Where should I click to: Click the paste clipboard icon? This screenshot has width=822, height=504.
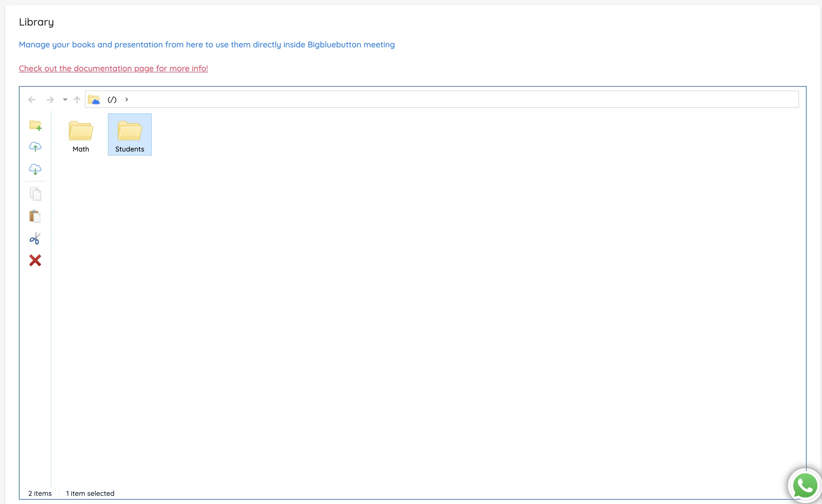point(35,216)
